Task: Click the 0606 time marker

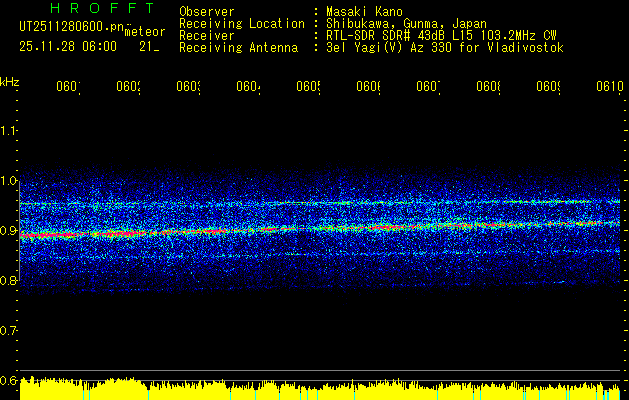Action: click(x=369, y=87)
